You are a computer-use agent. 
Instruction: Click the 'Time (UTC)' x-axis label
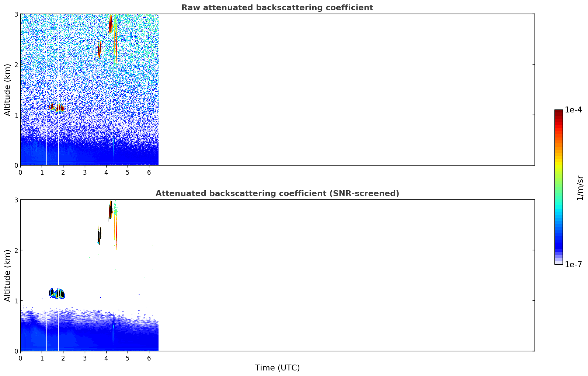pyautogui.click(x=277, y=368)
